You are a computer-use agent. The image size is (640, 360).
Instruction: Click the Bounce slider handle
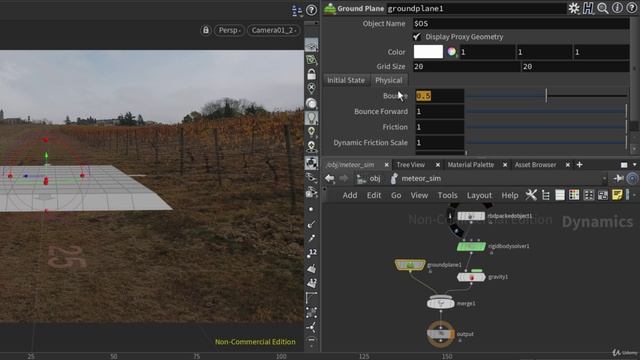pos(546,96)
